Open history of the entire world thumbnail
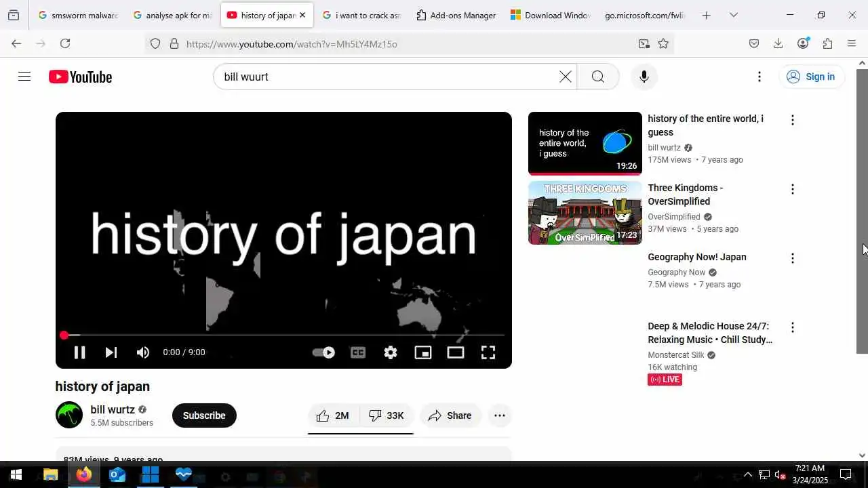The height and width of the screenshot is (488, 868). pyautogui.click(x=585, y=144)
